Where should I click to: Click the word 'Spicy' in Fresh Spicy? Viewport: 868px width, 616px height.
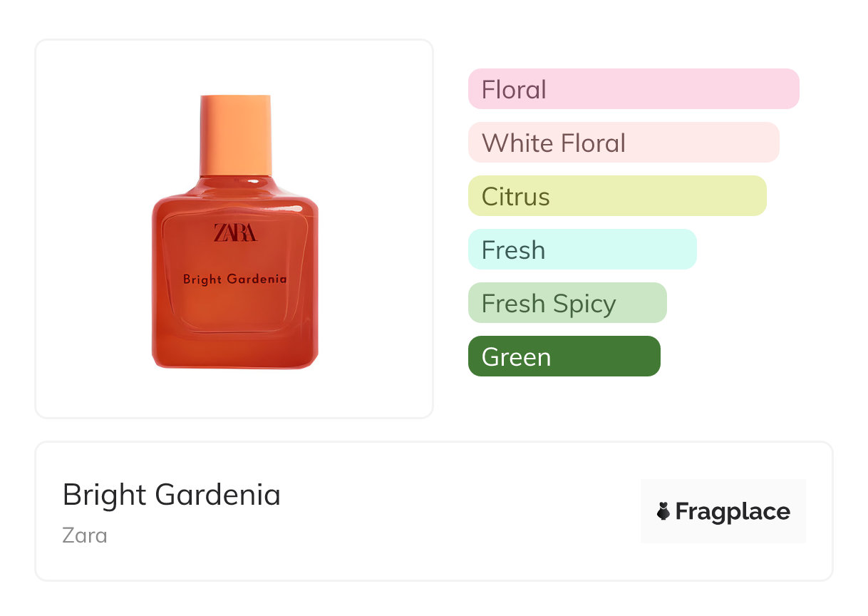[584, 304]
